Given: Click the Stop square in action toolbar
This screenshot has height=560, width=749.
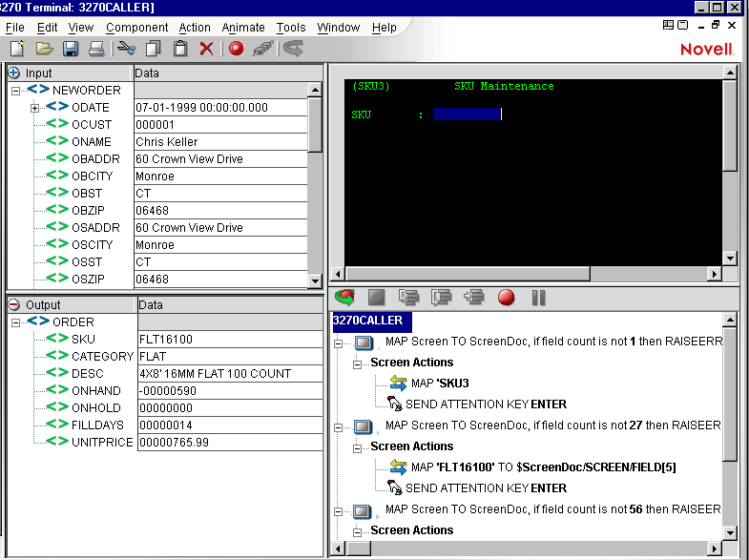Looking at the screenshot, I should tap(376, 298).
